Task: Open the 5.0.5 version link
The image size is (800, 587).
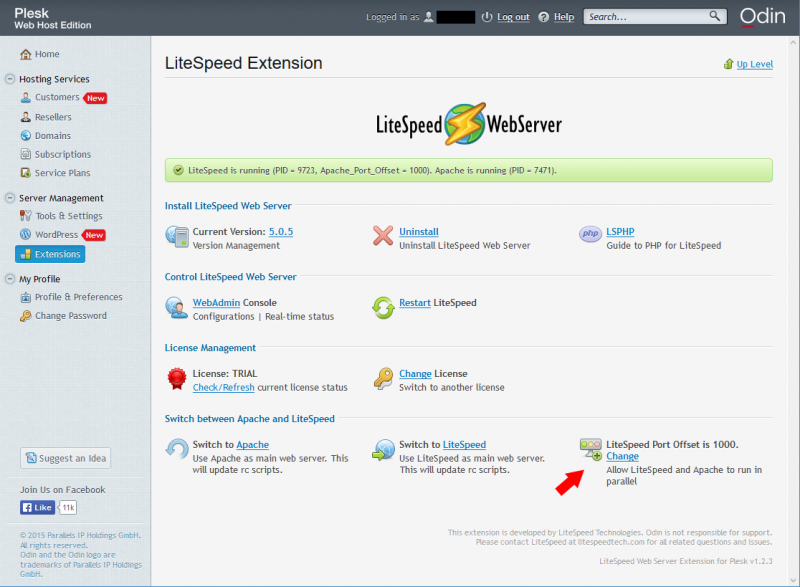Action: (281, 232)
